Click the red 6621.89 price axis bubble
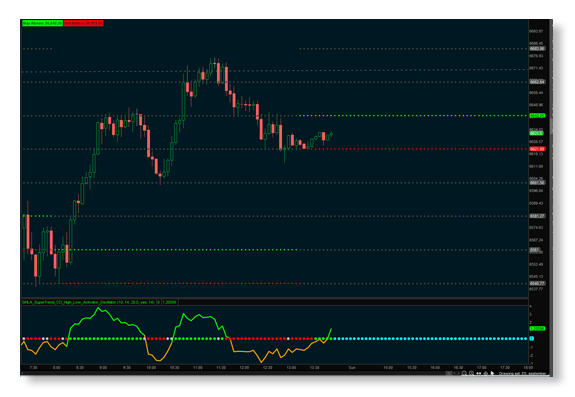Image resolution: width=575 pixels, height=397 pixels. (x=537, y=149)
